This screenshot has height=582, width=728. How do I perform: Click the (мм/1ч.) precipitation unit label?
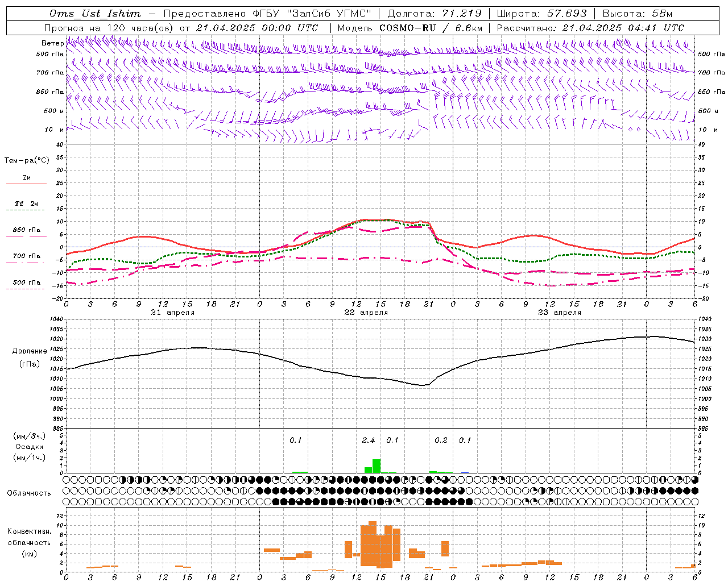click(x=30, y=458)
